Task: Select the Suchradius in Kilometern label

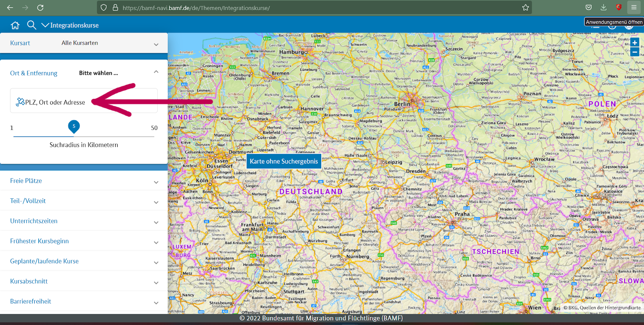Action: tap(84, 145)
